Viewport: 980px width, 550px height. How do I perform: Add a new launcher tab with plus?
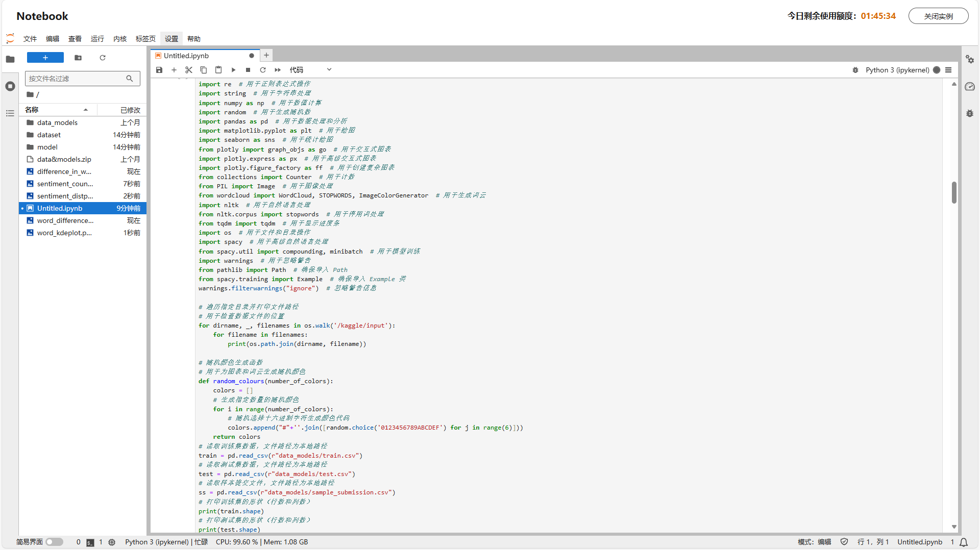(266, 55)
